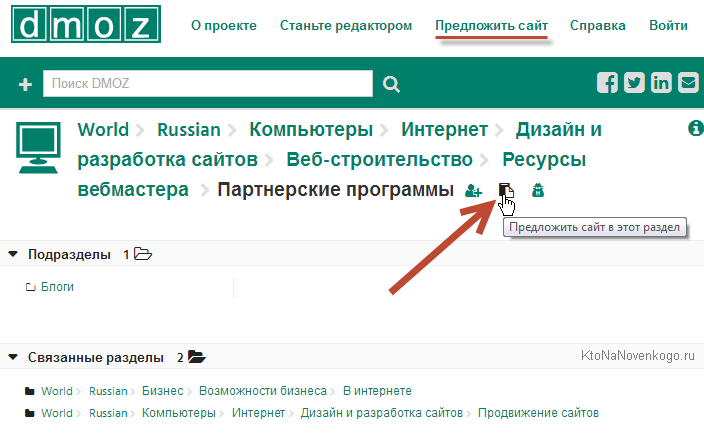Viewport: 704px width, 438px height.
Task: Open 'Дизайн и разработка сайтов' related link
Action: (x=382, y=413)
